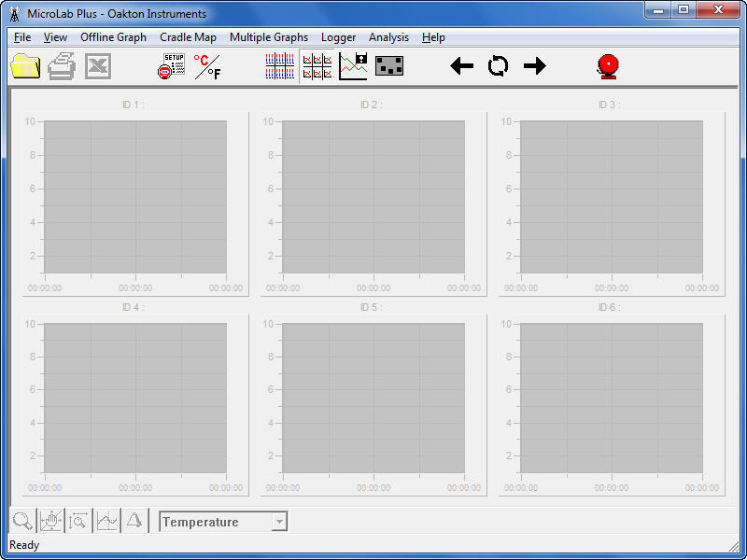Click the MicroLab Plus title bar app icon
This screenshot has height=560, width=747.
[x=15, y=14]
